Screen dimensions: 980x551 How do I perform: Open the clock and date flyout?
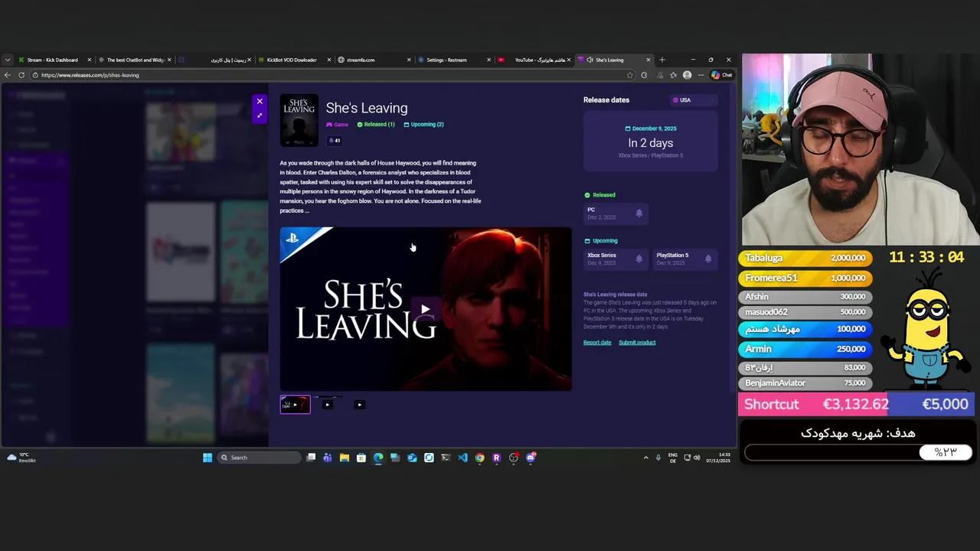pyautogui.click(x=720, y=458)
